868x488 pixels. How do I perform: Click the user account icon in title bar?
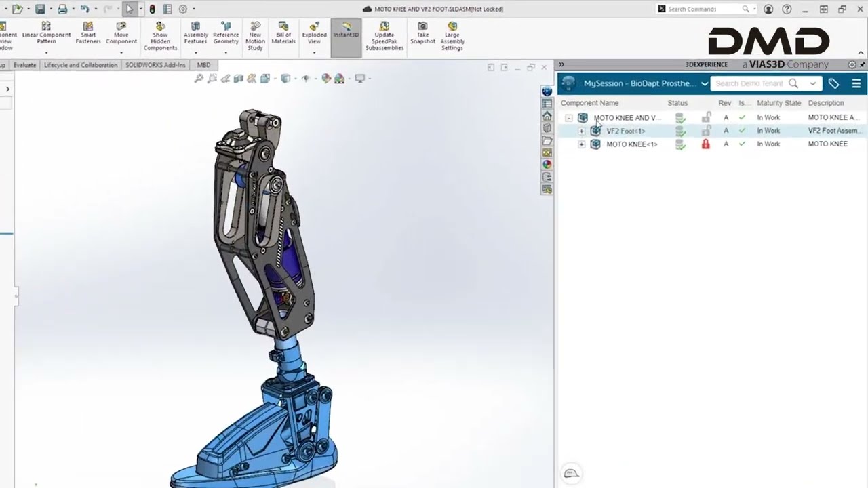point(768,9)
